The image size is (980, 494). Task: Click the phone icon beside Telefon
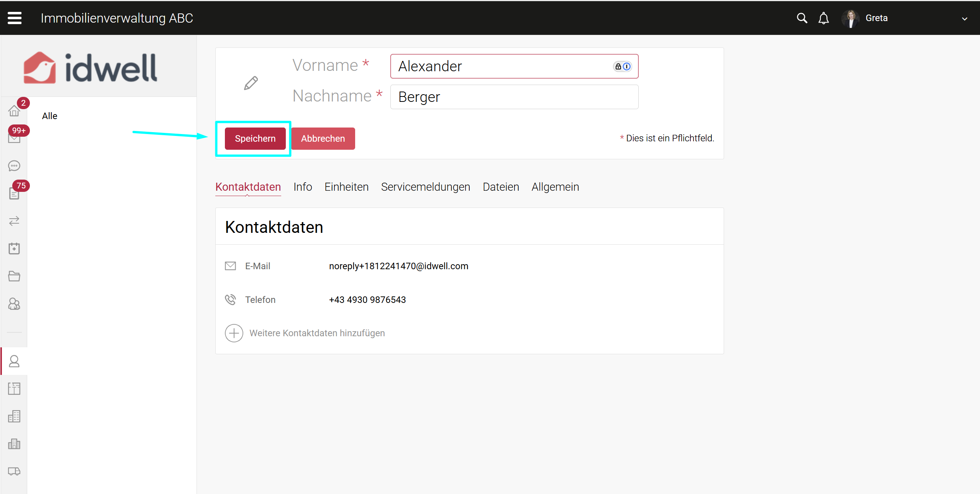pyautogui.click(x=230, y=299)
